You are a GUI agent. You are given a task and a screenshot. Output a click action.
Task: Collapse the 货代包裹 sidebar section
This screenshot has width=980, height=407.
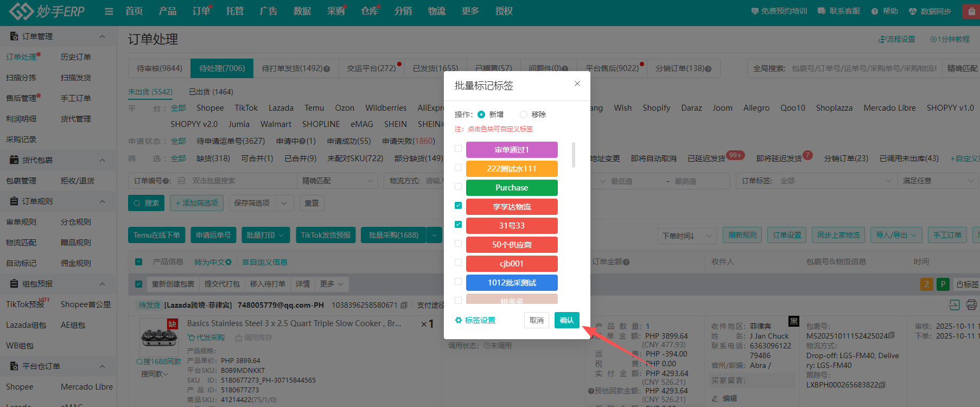pyautogui.click(x=102, y=160)
